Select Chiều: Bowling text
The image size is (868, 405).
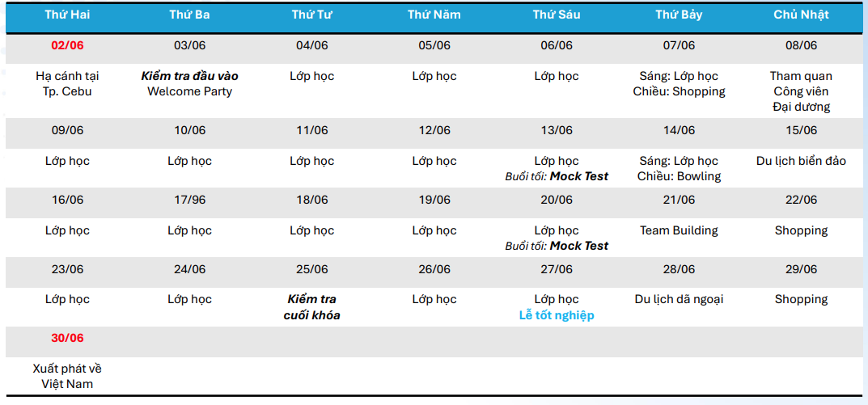coord(679,176)
